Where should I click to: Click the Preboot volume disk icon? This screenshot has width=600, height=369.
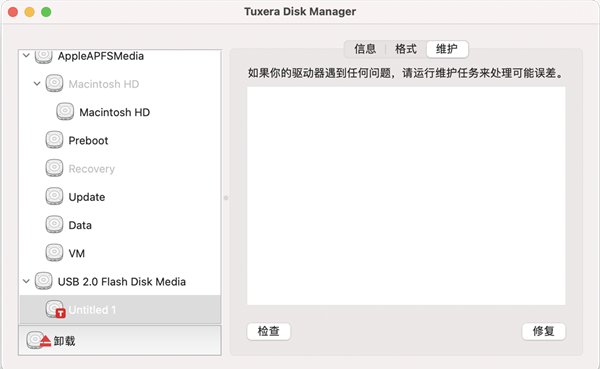click(54, 140)
